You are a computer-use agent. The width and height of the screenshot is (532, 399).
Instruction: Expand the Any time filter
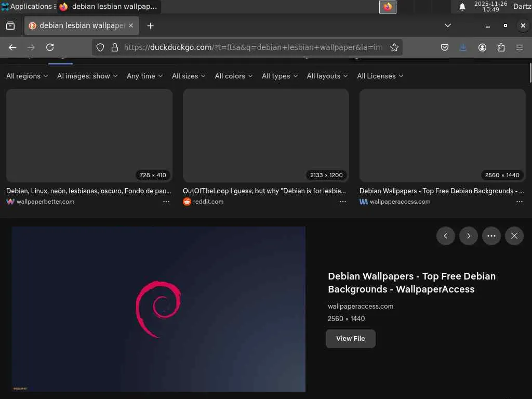click(144, 76)
